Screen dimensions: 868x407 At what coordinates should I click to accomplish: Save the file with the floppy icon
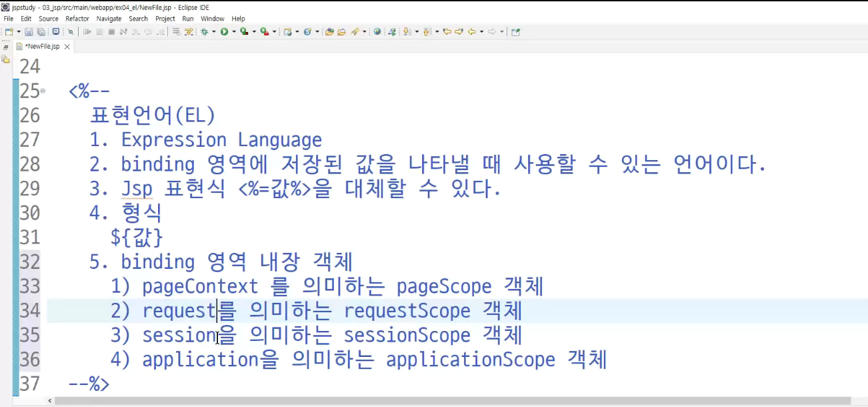pyautogui.click(x=29, y=31)
